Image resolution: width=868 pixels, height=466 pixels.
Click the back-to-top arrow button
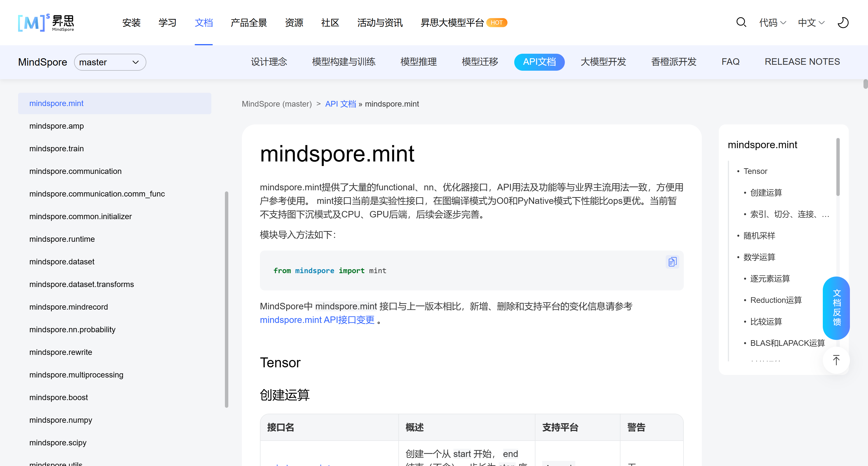836,360
